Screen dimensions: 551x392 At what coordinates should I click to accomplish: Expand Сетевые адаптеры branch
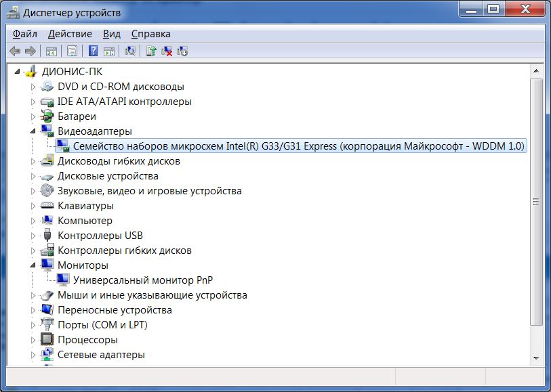point(33,355)
